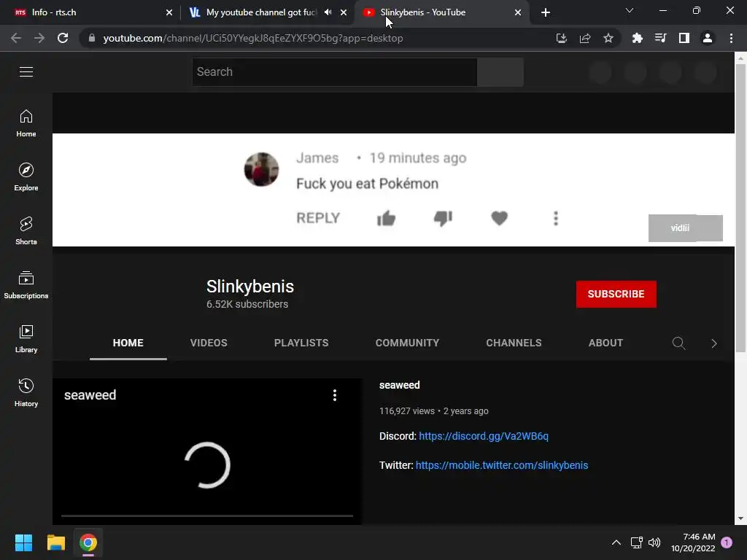Screen dimensions: 747x560
Task: Click the YouTube Search input field
Action: (x=334, y=72)
